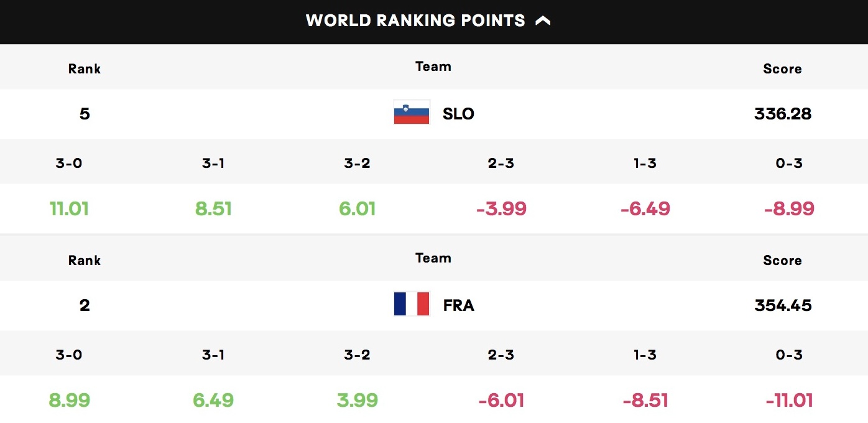Click Slovenia's rank number 5
The height and width of the screenshot is (423, 868).
(x=85, y=114)
